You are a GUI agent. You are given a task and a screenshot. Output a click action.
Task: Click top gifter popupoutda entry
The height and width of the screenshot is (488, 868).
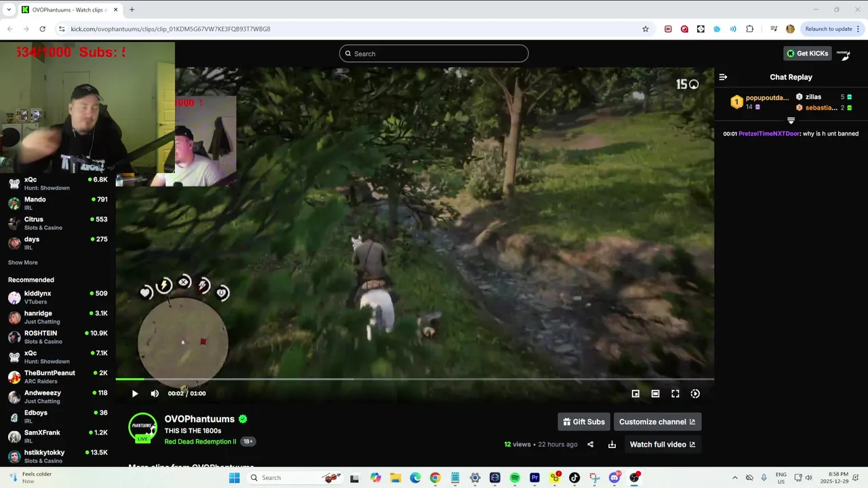pyautogui.click(x=759, y=102)
